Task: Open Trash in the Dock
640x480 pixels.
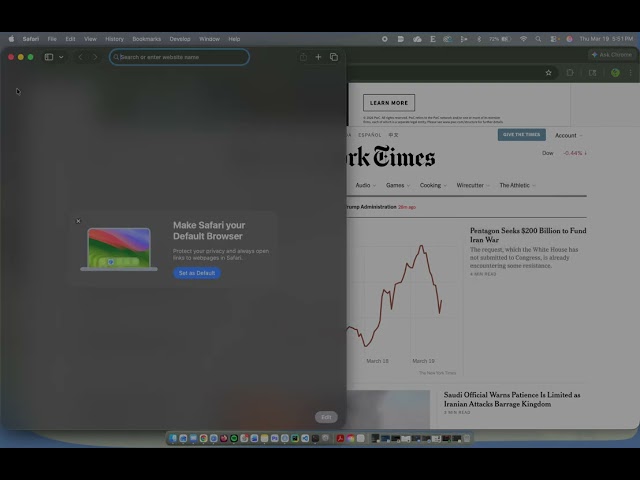Action: click(467, 438)
